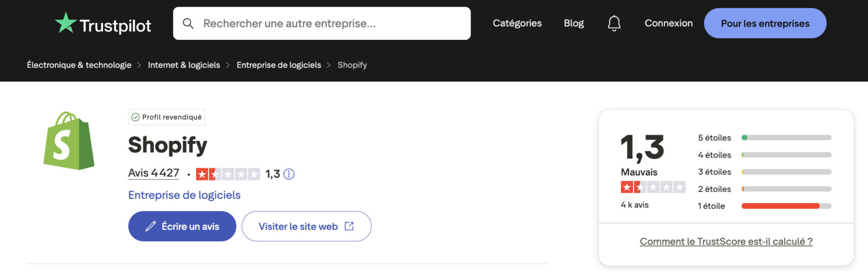Select the Blog menu item
This screenshot has width=868, height=272.
(x=573, y=23)
